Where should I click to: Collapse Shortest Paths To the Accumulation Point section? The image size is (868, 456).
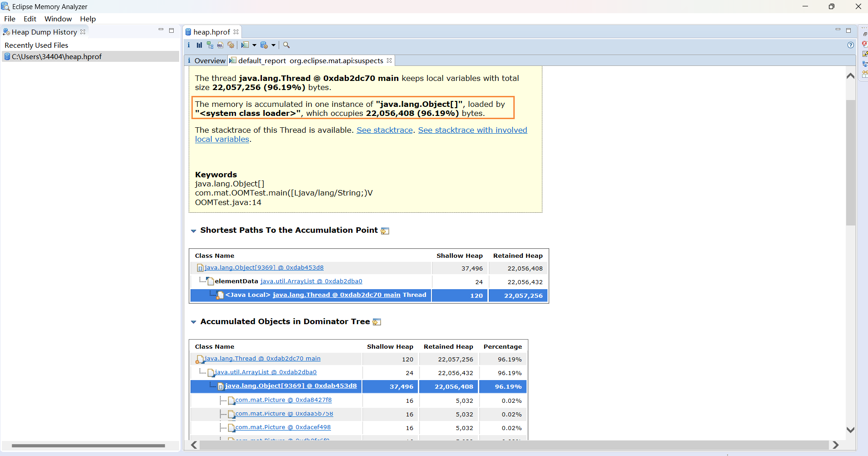click(x=194, y=231)
